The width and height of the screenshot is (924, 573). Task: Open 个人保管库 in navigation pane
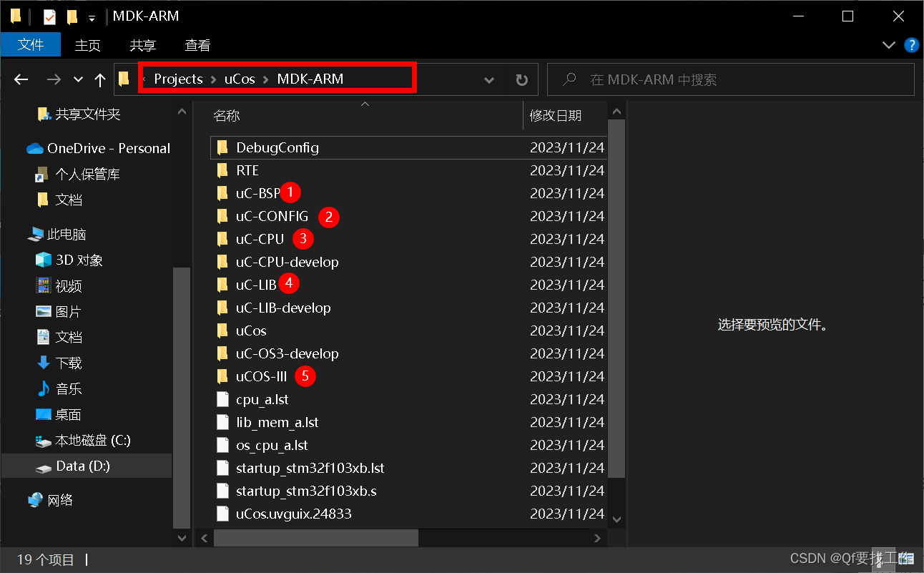pyautogui.click(x=87, y=174)
